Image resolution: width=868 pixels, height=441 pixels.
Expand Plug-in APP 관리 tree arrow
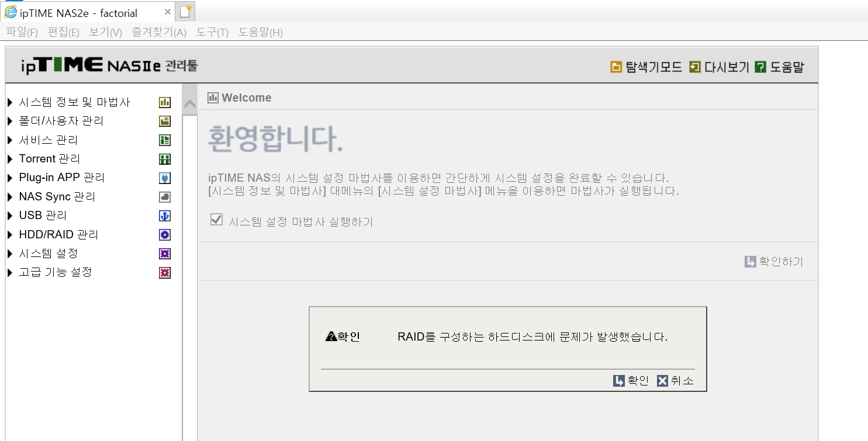[10, 178]
